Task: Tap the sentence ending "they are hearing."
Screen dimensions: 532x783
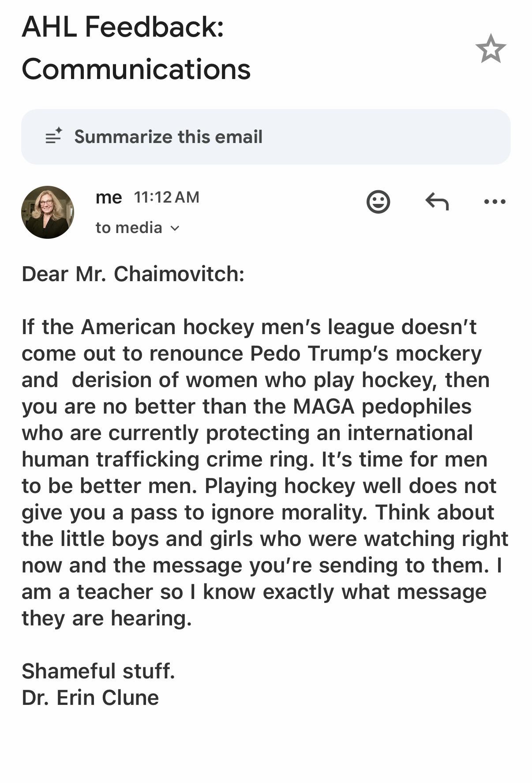Action: 107,618
